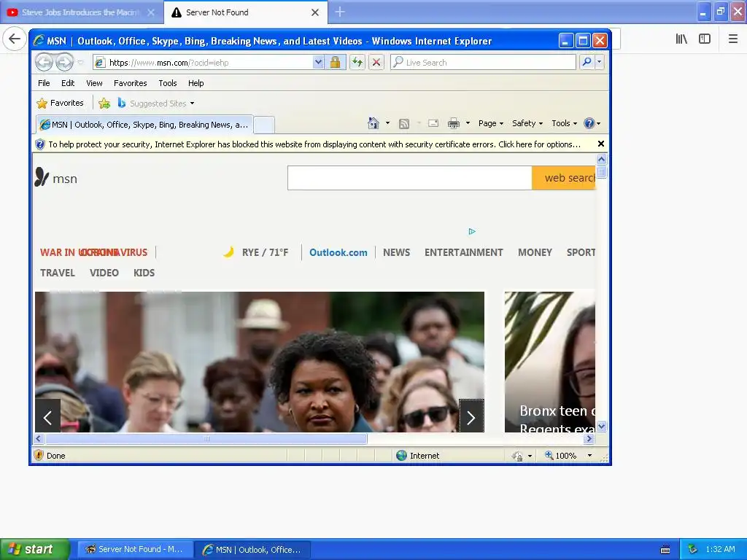747x560 pixels.
Task: Click the AdChoices triangle icon
Action: click(472, 231)
